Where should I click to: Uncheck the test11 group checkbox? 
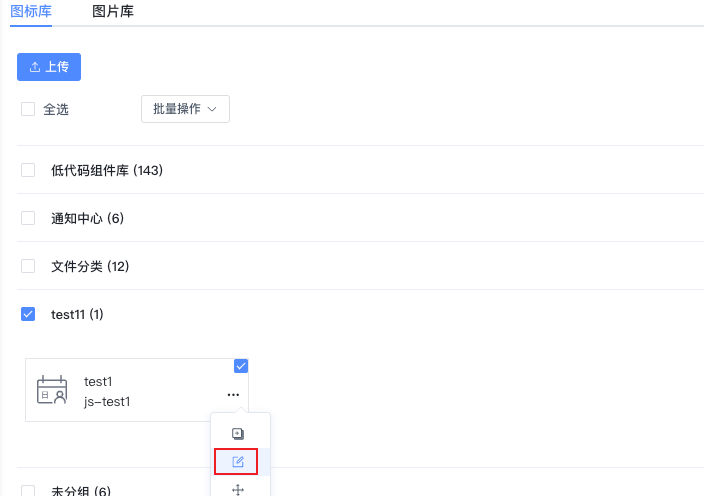coord(28,314)
